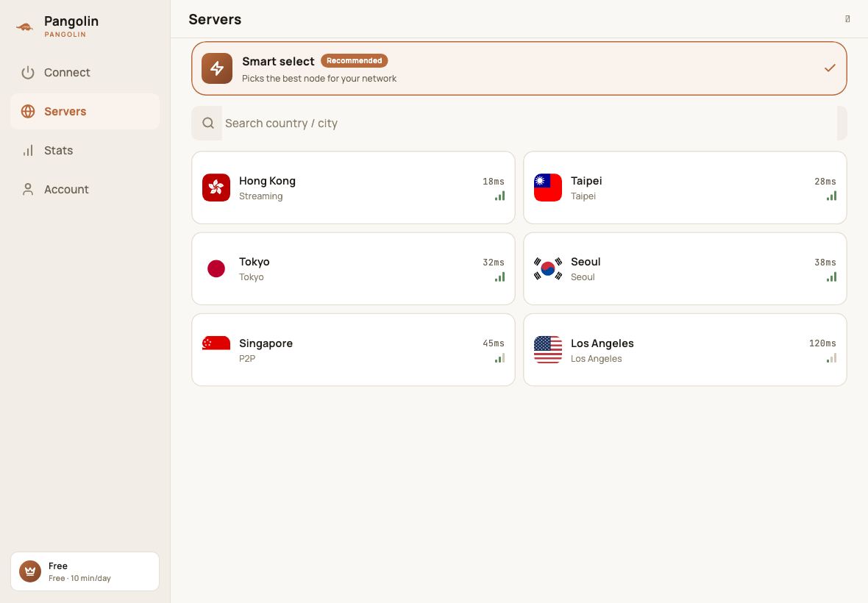Click the Pangolin logo icon
The height and width of the screenshot is (603, 868).
[x=24, y=26]
